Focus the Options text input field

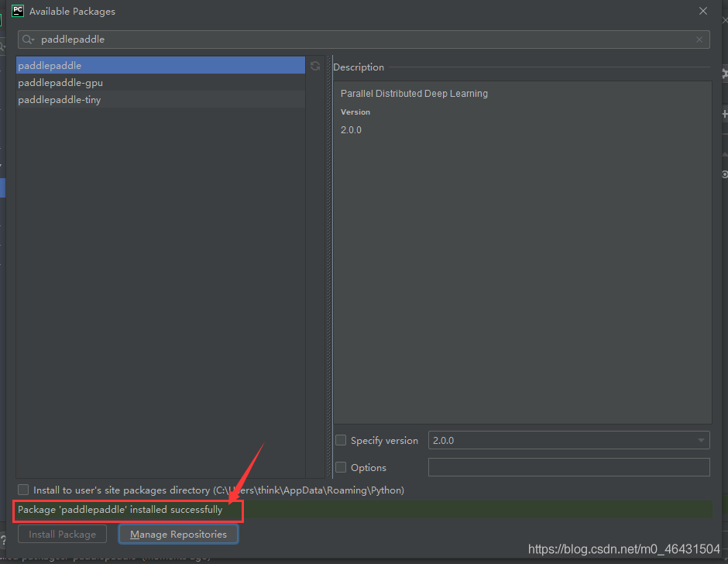568,467
